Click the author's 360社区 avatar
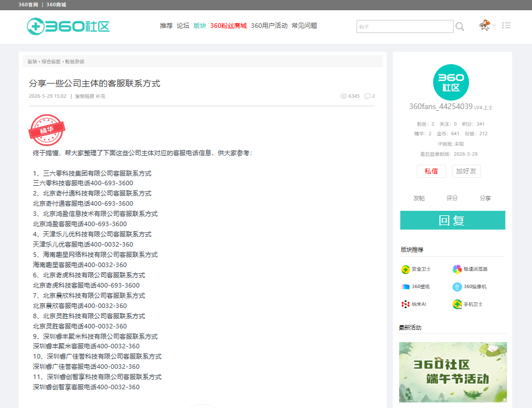 (x=451, y=82)
